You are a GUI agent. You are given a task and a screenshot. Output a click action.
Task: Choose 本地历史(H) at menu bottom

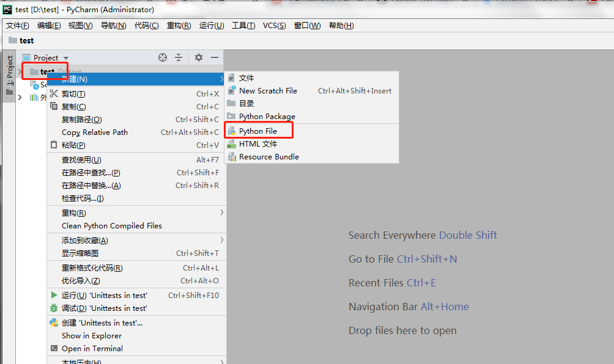coord(136,361)
